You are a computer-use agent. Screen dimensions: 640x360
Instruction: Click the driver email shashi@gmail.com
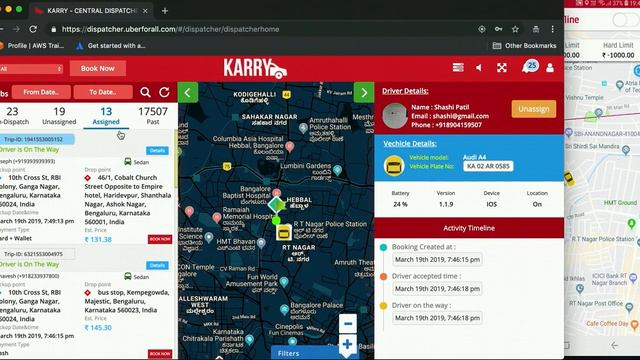461,116
